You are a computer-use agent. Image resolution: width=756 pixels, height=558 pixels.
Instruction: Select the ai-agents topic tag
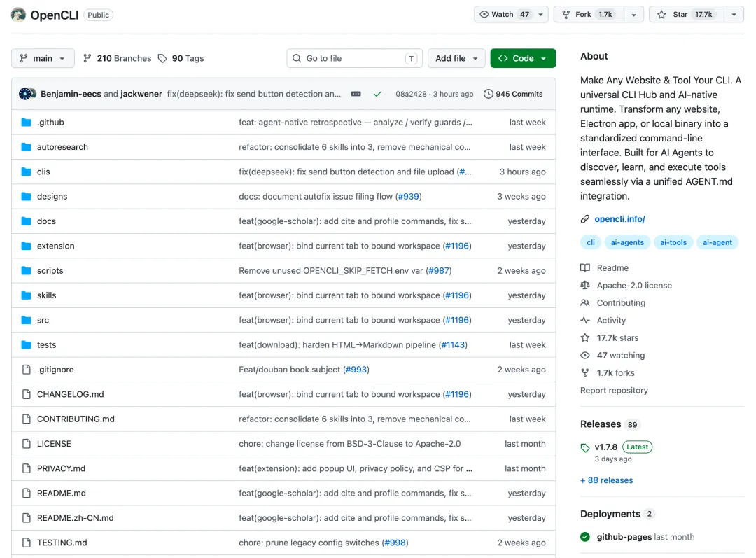(x=626, y=242)
